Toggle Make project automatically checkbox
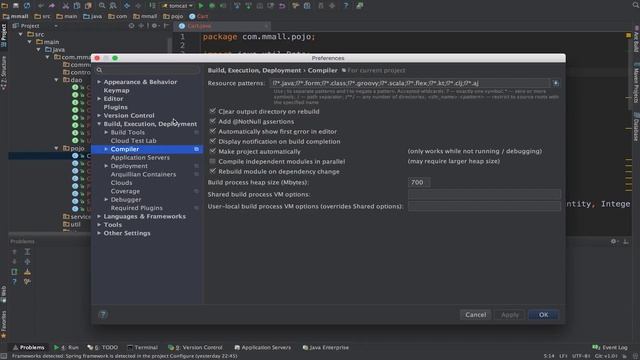 click(212, 151)
